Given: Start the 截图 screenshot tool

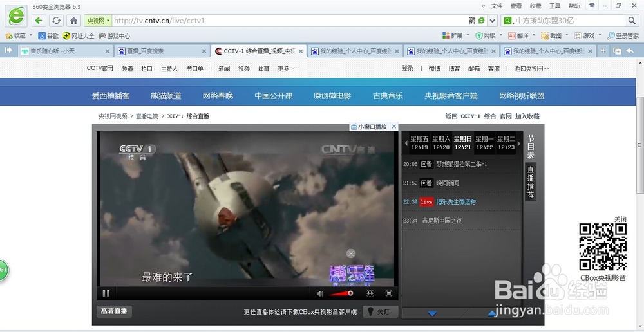Looking at the screenshot, I should (x=551, y=35).
